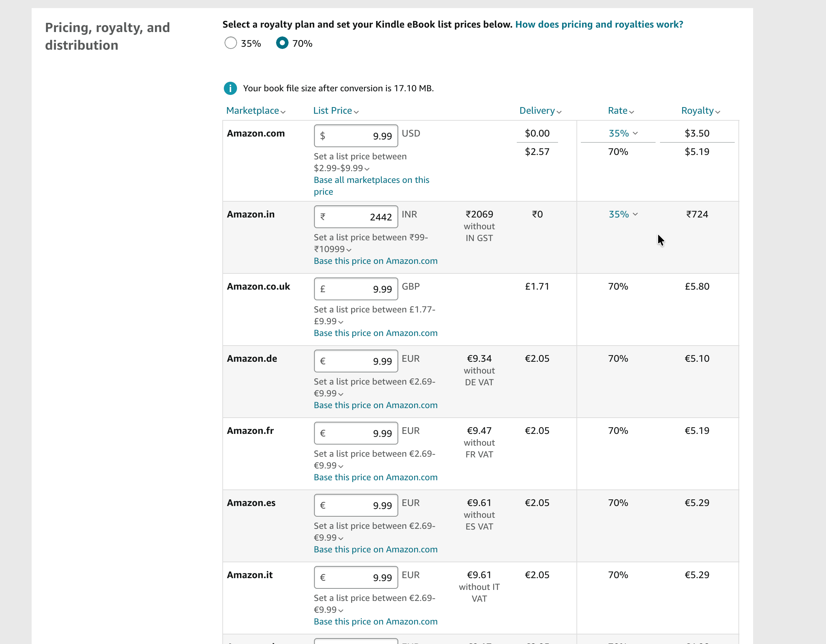The width and height of the screenshot is (826, 644).
Task: Select the 70% royalty plan option
Action: pyautogui.click(x=282, y=43)
